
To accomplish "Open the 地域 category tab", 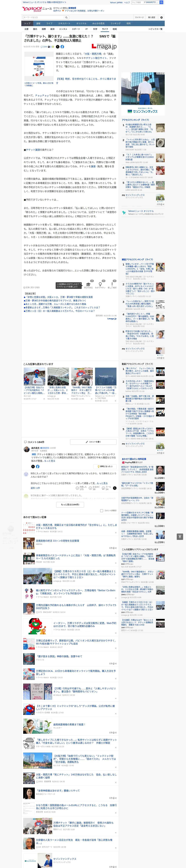I will tap(114, 29).
